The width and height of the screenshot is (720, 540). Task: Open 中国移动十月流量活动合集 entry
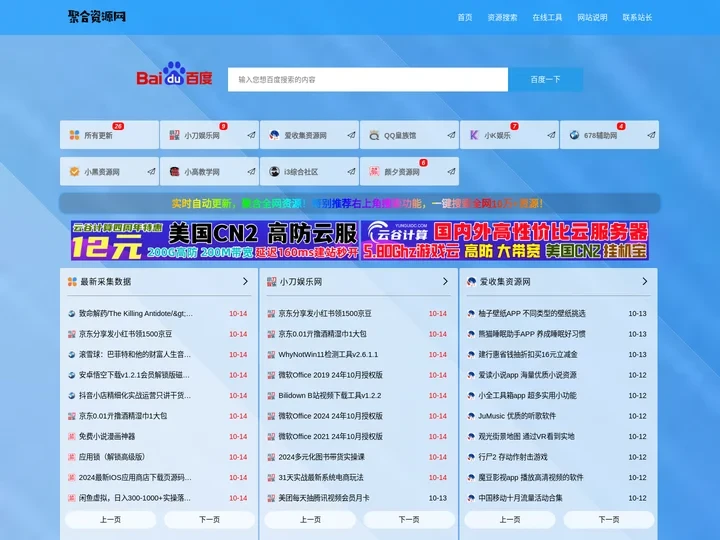520,498
